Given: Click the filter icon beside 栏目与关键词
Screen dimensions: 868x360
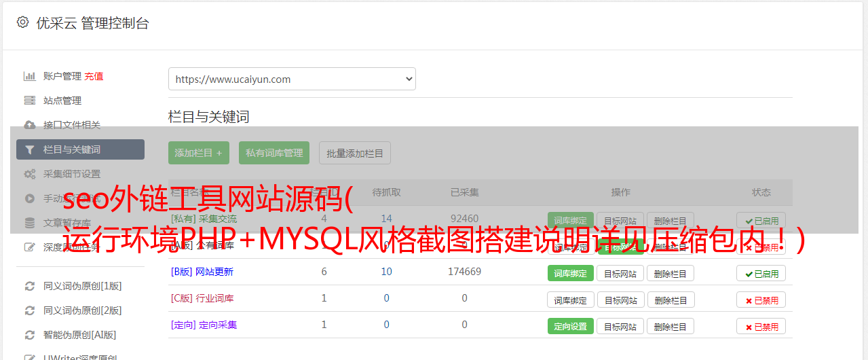Looking at the screenshot, I should pos(30,149).
